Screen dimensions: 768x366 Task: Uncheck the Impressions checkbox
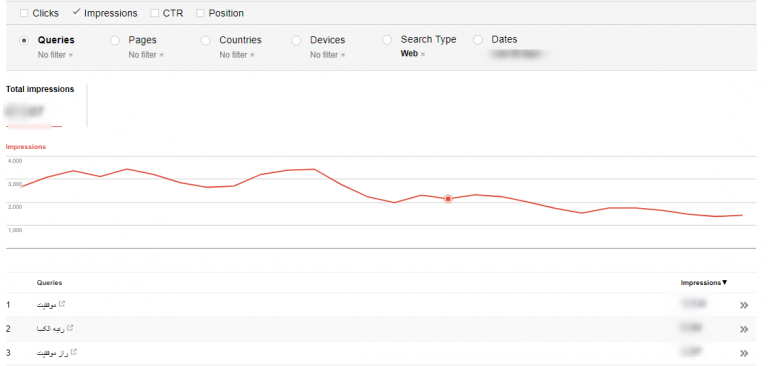point(76,13)
